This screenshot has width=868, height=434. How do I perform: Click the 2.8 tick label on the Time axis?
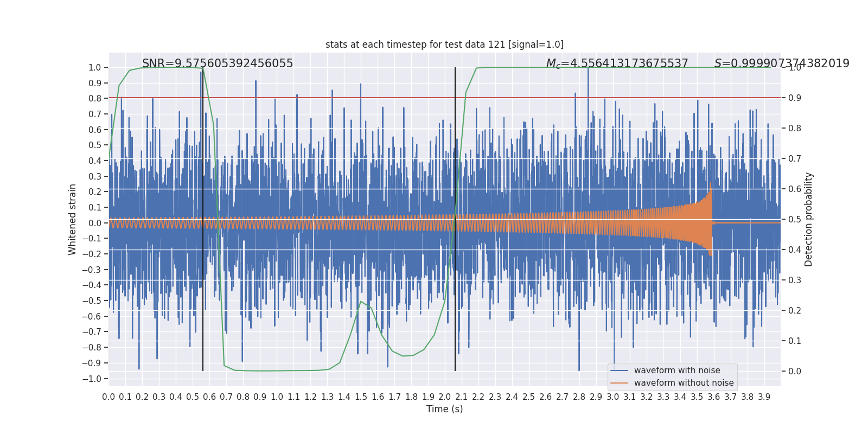point(579,397)
